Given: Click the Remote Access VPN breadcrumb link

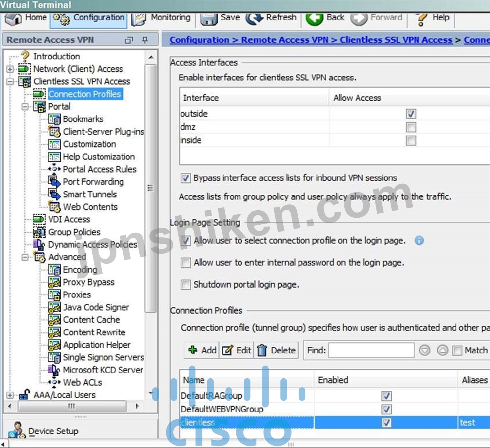Looking at the screenshot, I should coord(285,40).
